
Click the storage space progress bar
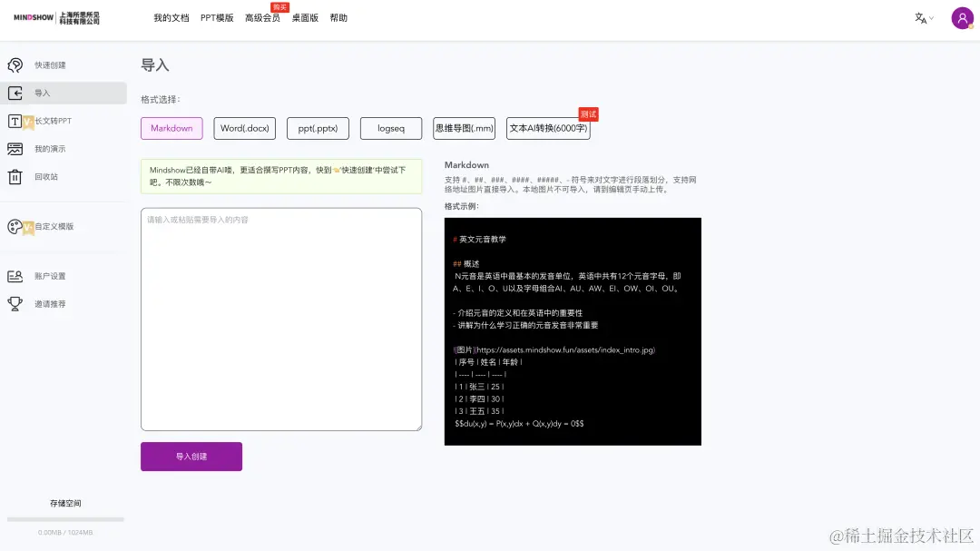[x=64, y=519]
